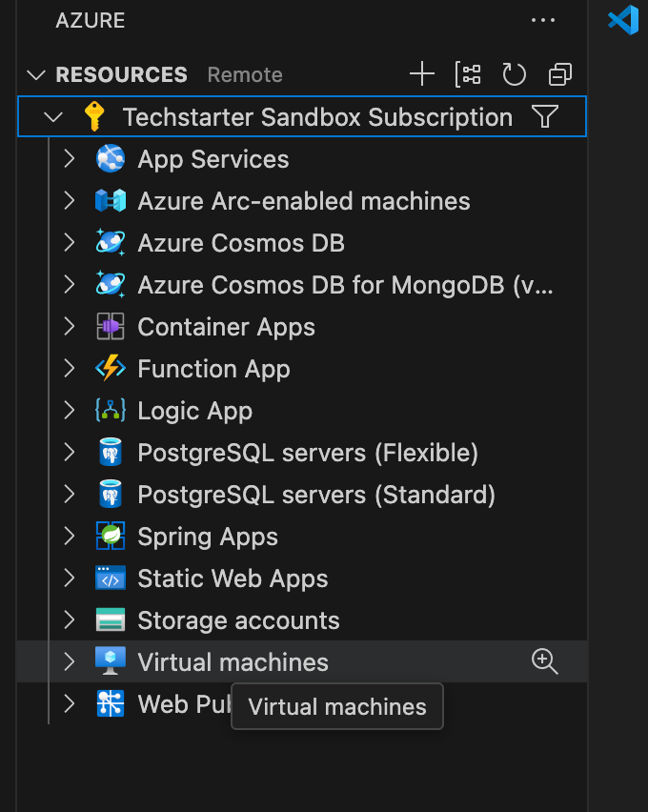Screen dimensions: 648x812
Task: Click the Storage accounts icon
Action: [111, 620]
